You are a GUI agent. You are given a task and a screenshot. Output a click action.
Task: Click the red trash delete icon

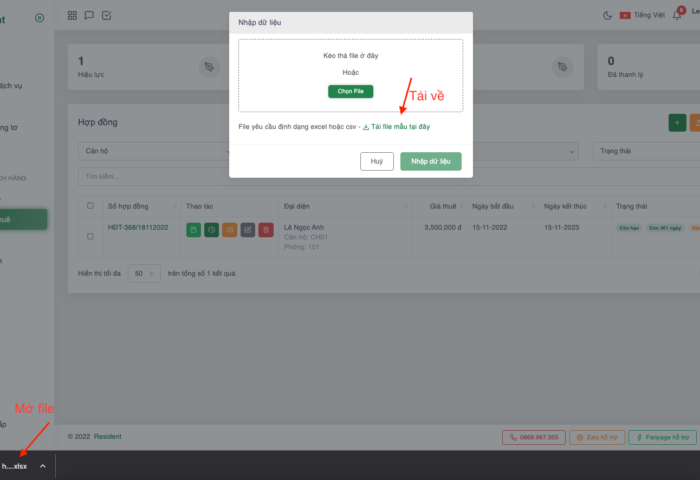[266, 230]
